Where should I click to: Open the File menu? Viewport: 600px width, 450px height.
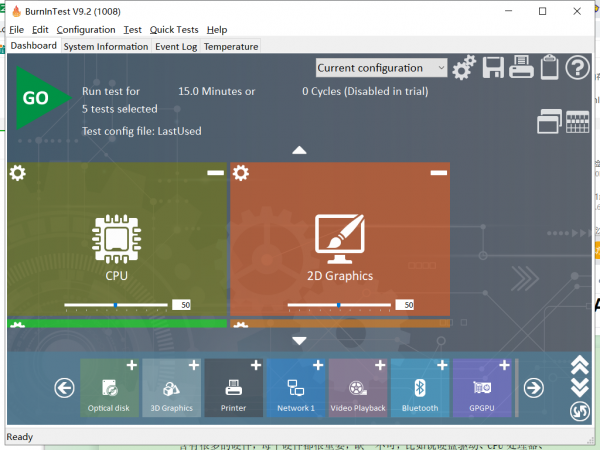coord(16,30)
